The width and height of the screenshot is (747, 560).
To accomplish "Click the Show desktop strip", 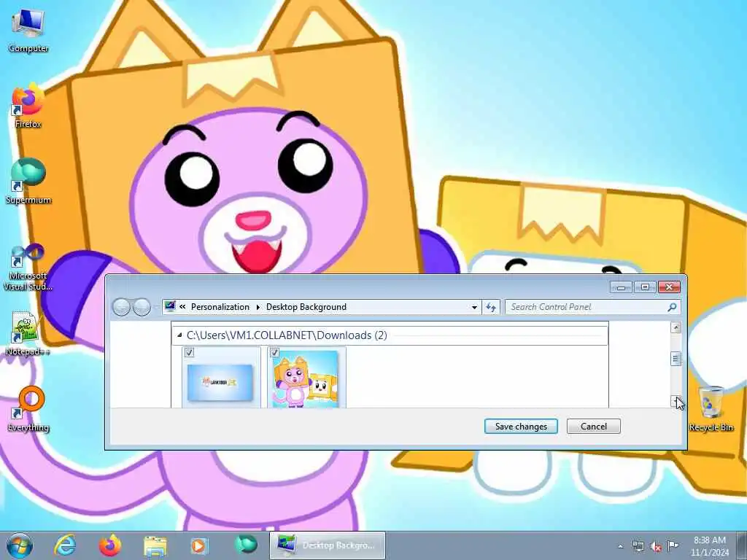I will 743,545.
